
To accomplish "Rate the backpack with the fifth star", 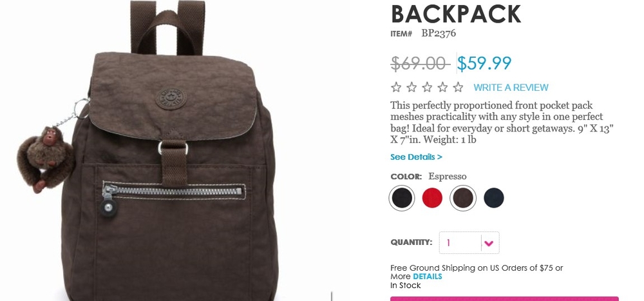I will (458, 87).
